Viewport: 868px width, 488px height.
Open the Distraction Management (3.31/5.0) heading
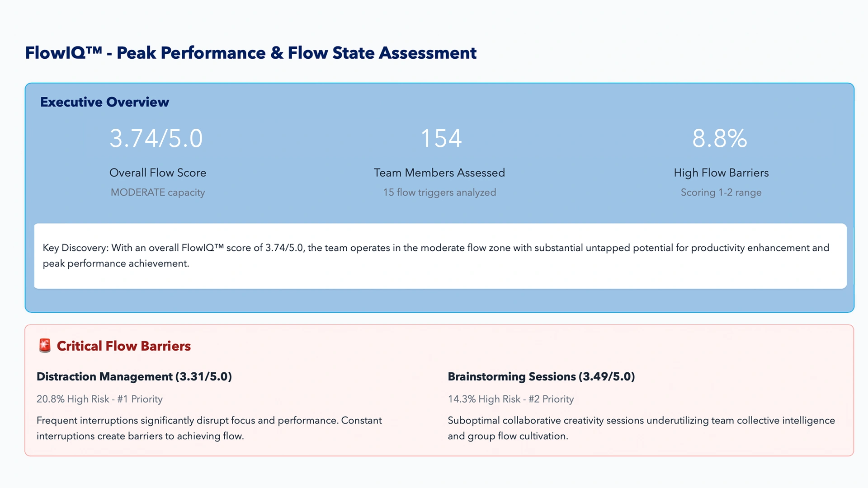[134, 377]
